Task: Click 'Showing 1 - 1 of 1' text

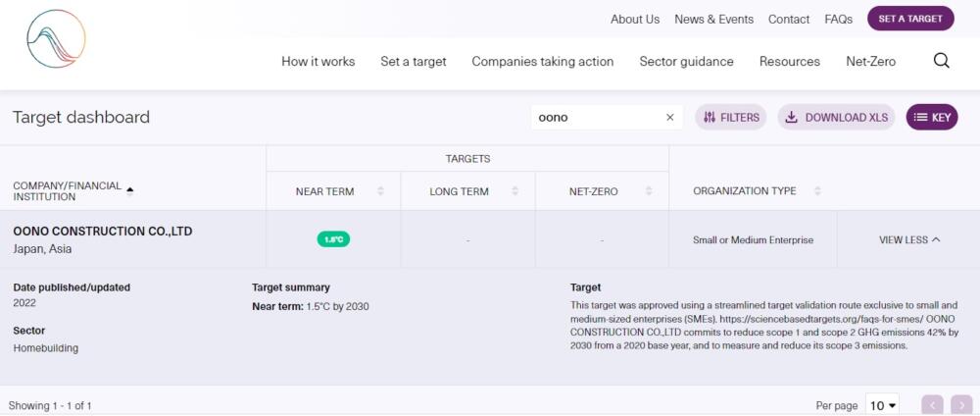Action: pos(50,406)
